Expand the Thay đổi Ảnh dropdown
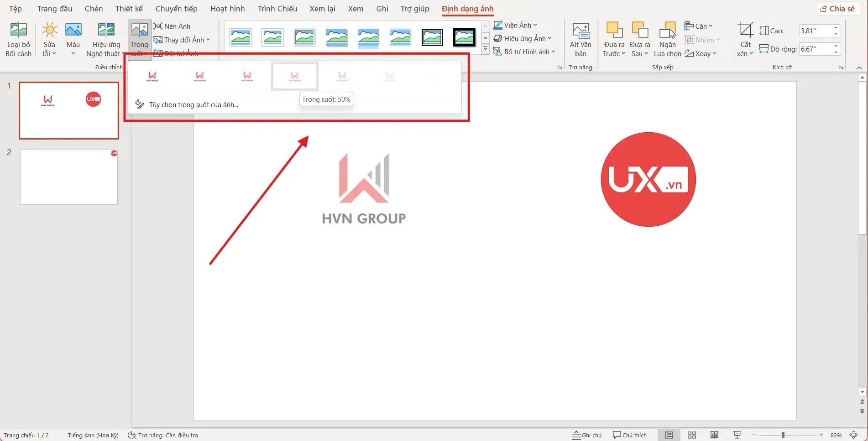The image size is (868, 441). pyautogui.click(x=182, y=40)
